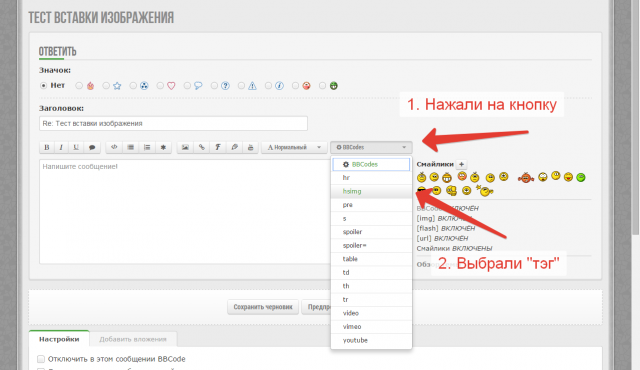Toggle italic formatting button
This screenshot has width=640, height=370.
click(61, 147)
